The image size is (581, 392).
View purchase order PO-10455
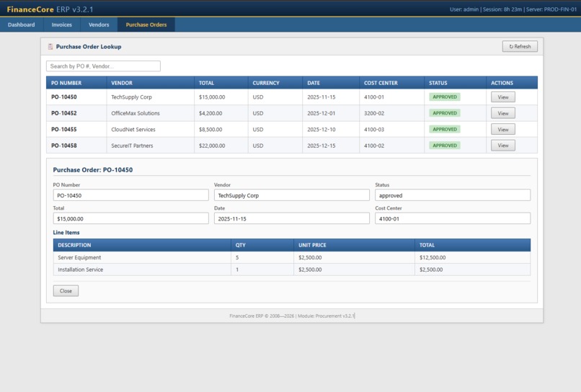pyautogui.click(x=503, y=130)
